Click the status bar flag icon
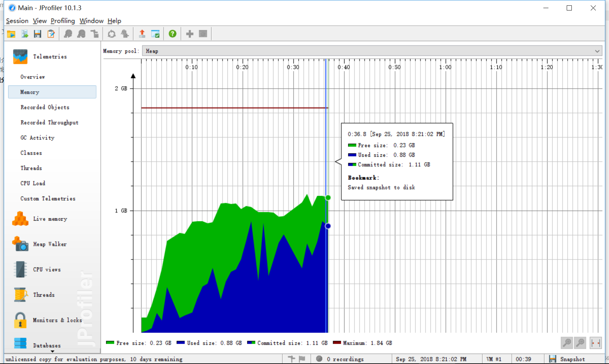609x364 pixels. coord(302,359)
